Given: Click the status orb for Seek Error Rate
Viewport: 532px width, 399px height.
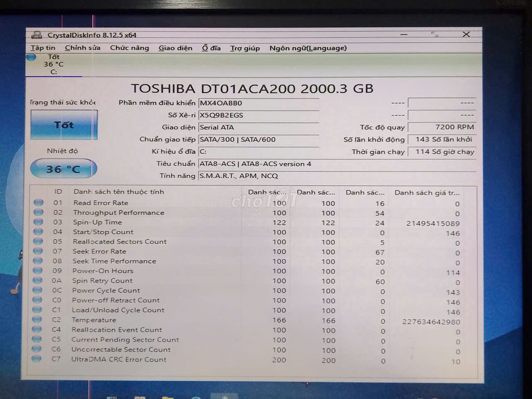Looking at the screenshot, I should (38, 251).
